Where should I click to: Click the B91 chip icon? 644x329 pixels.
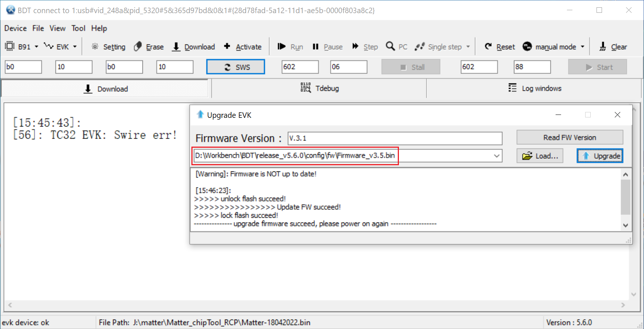tap(9, 46)
